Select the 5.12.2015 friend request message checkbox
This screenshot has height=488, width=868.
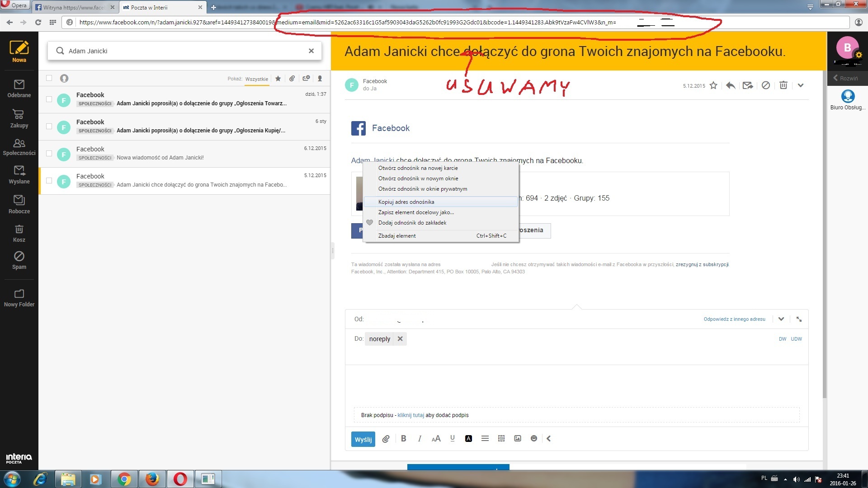49,181
